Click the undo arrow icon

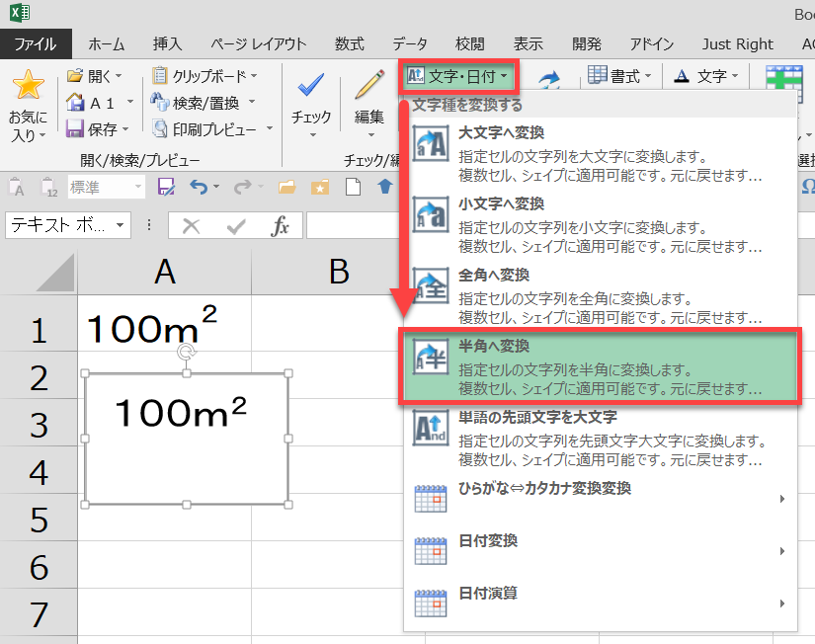(199, 187)
